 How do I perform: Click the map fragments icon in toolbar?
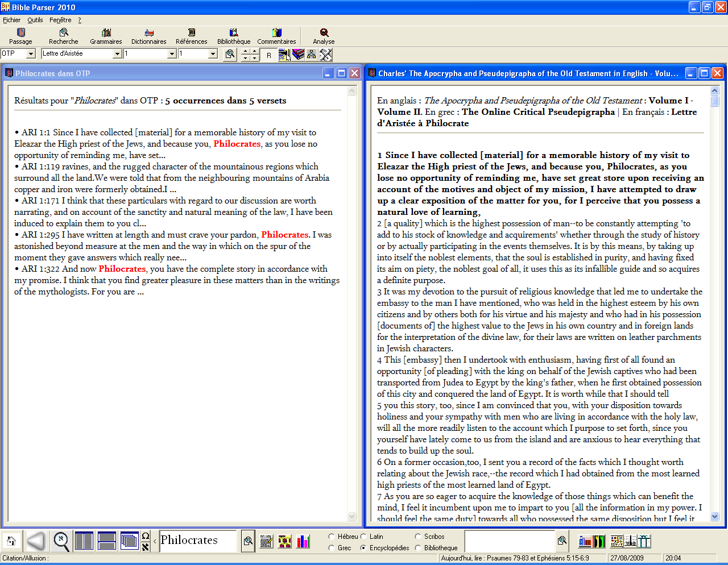325,55
